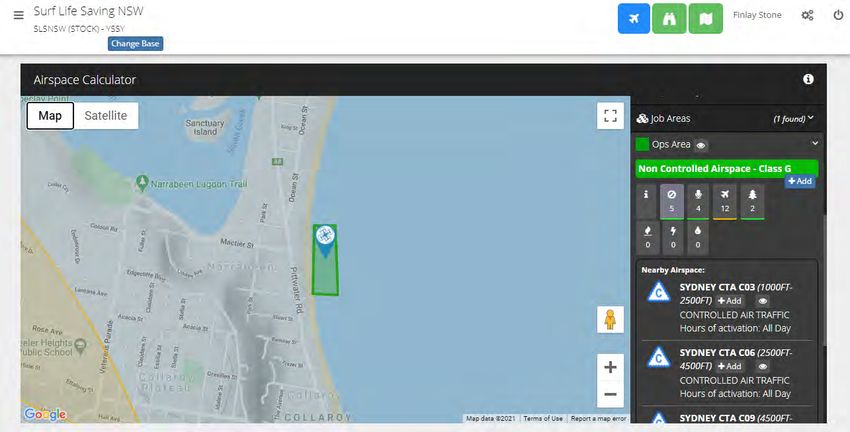Click the power logout icon
The image size is (850, 432).
(x=838, y=15)
